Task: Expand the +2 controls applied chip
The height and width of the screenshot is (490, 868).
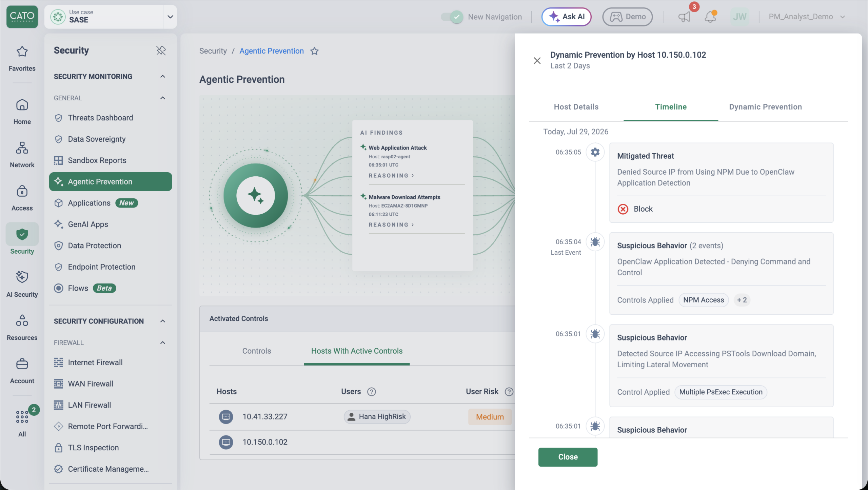Action: pyautogui.click(x=742, y=300)
